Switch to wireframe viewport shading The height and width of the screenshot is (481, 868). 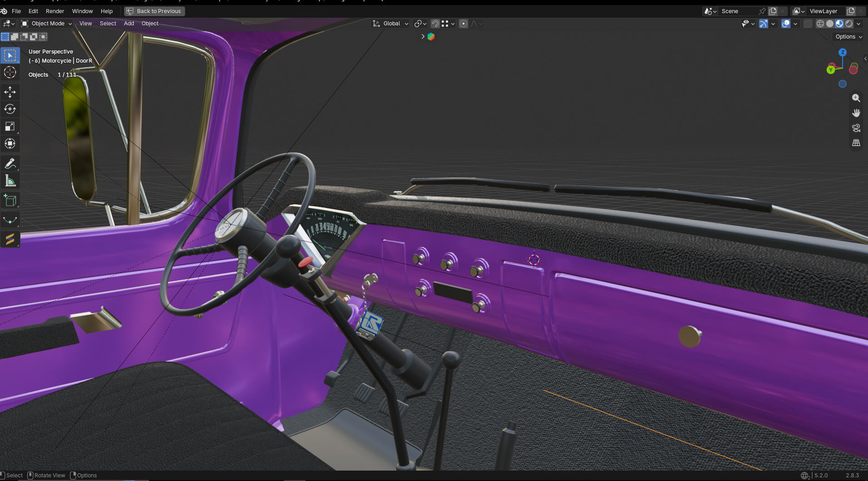point(820,24)
